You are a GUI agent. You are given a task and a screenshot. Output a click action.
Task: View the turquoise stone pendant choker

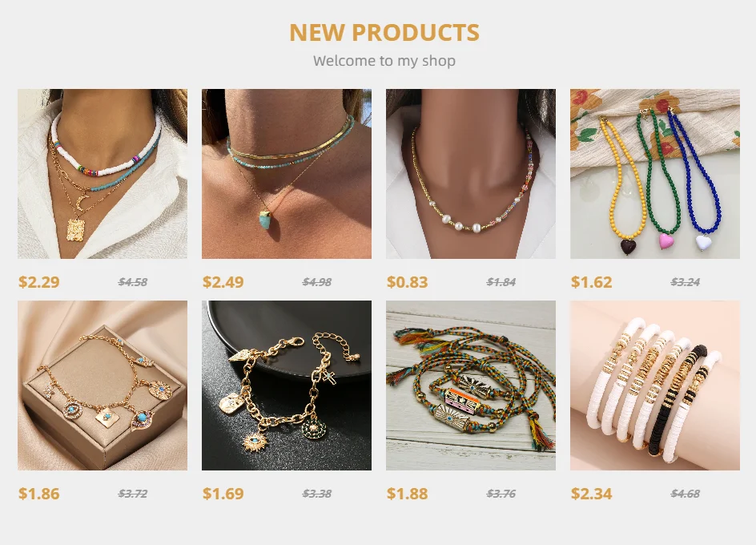[287, 174]
